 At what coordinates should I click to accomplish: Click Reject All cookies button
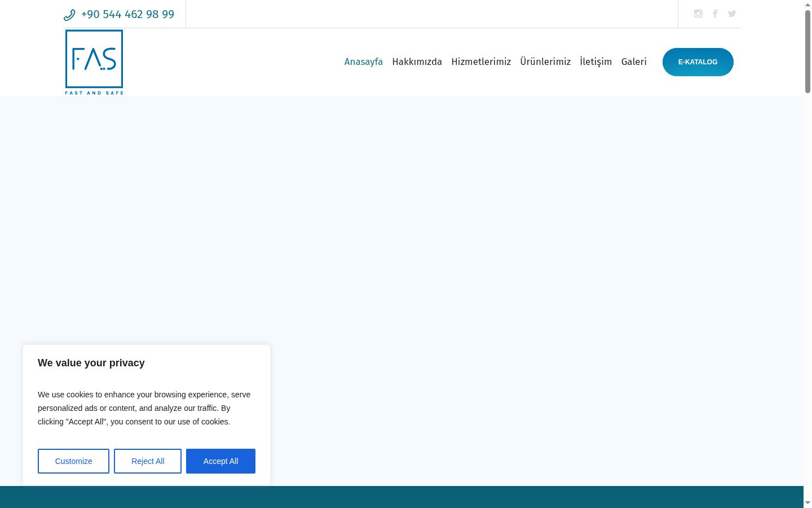click(148, 461)
